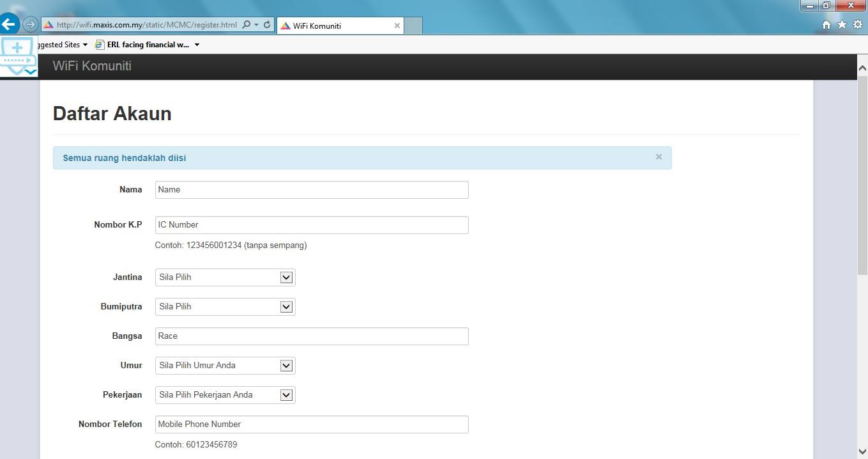
Task: Minimize the browser window
Action: [x=810, y=5]
